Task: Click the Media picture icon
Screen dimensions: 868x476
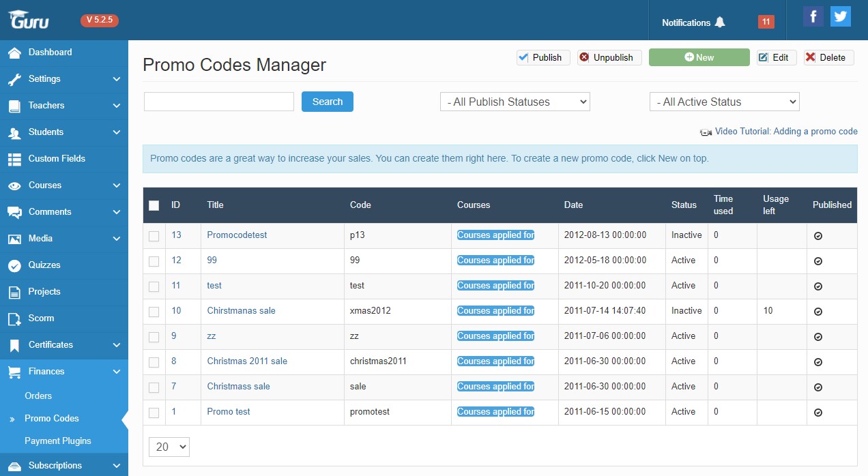Action: [x=14, y=239]
